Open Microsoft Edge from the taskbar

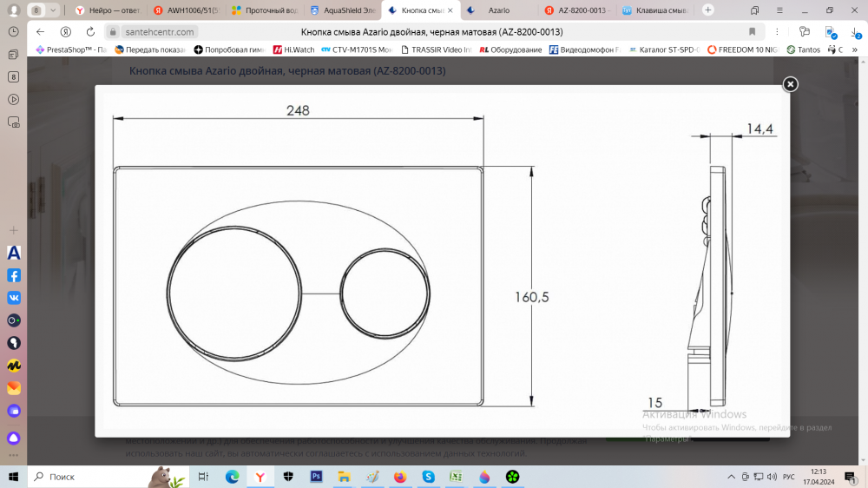(233, 477)
